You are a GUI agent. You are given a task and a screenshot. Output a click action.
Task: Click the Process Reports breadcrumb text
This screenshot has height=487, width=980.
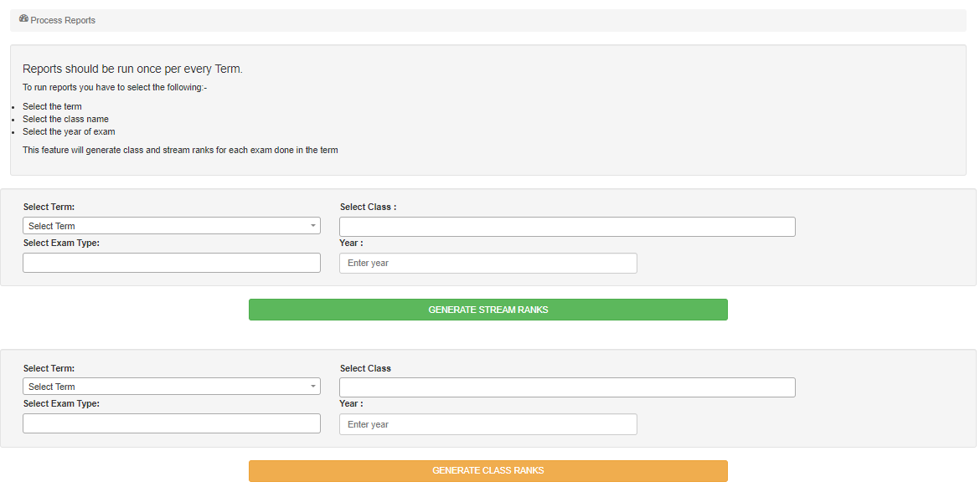tap(63, 20)
